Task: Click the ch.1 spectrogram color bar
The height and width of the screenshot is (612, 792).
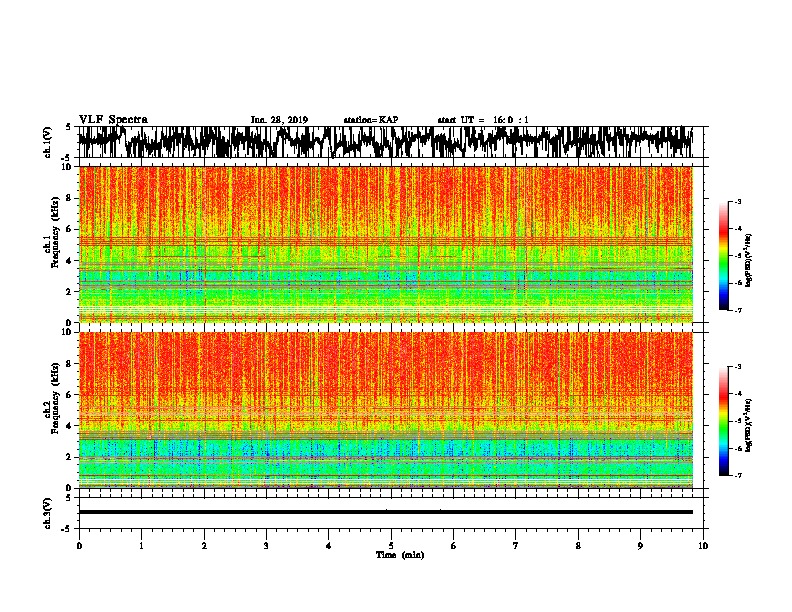Action: click(x=724, y=256)
